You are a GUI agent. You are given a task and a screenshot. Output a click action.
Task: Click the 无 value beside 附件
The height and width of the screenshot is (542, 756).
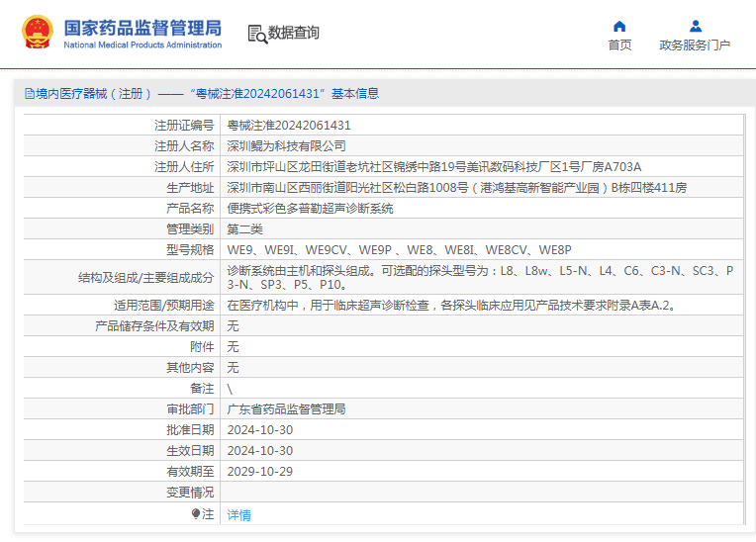tap(233, 346)
